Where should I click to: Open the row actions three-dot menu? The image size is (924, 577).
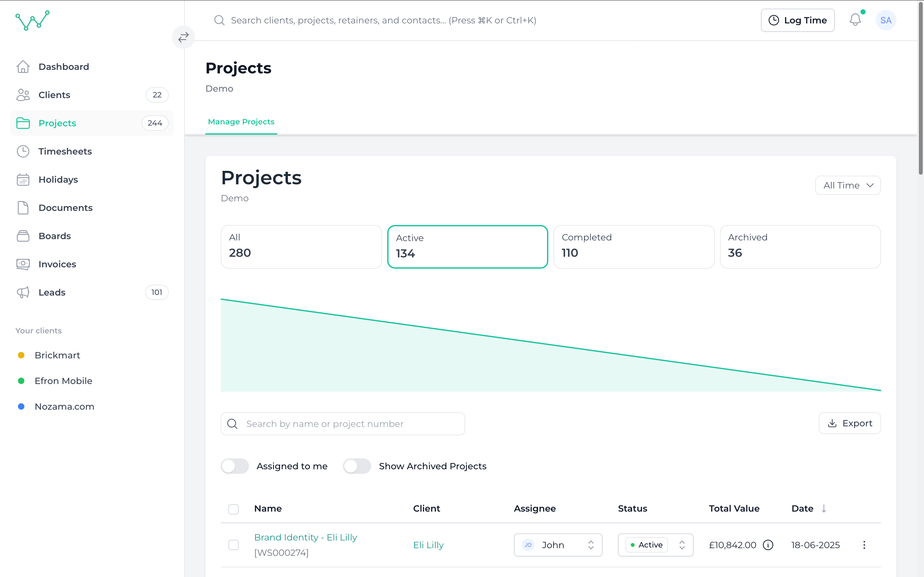(x=864, y=545)
